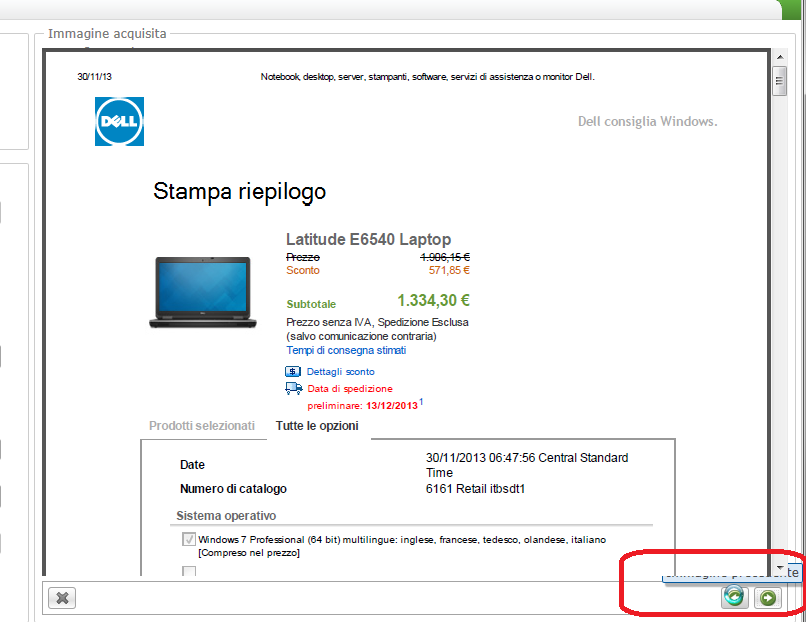Open the Dettagli sconto link
The image size is (806, 622).
tap(341, 372)
